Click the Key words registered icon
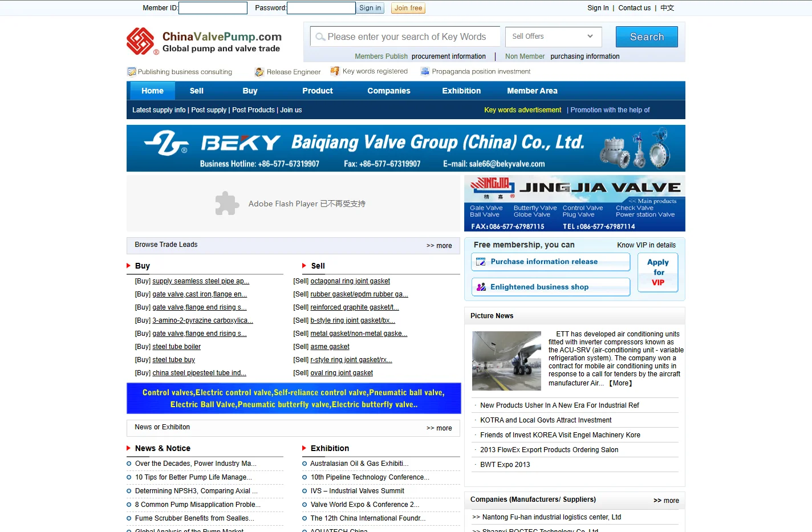 click(335, 71)
